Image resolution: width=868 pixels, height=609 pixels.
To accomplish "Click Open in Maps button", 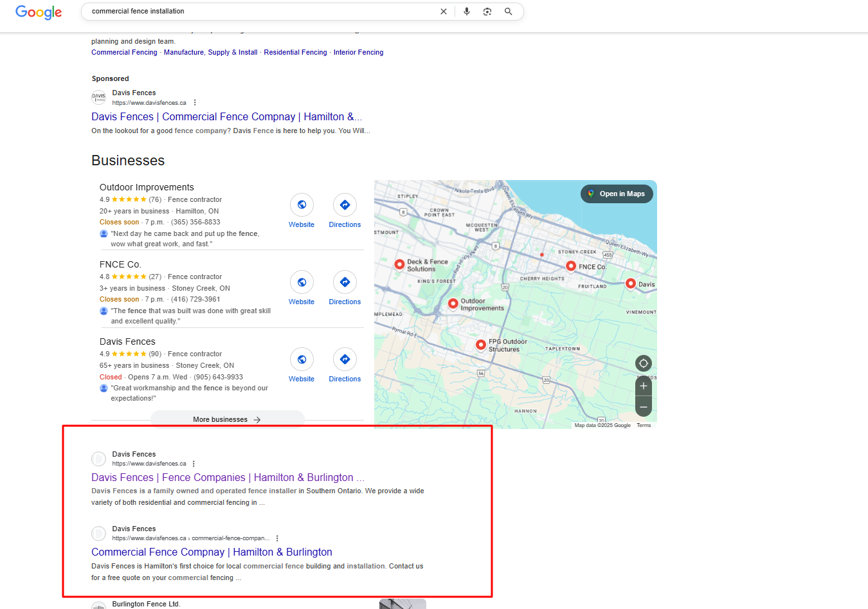I will click(x=617, y=194).
